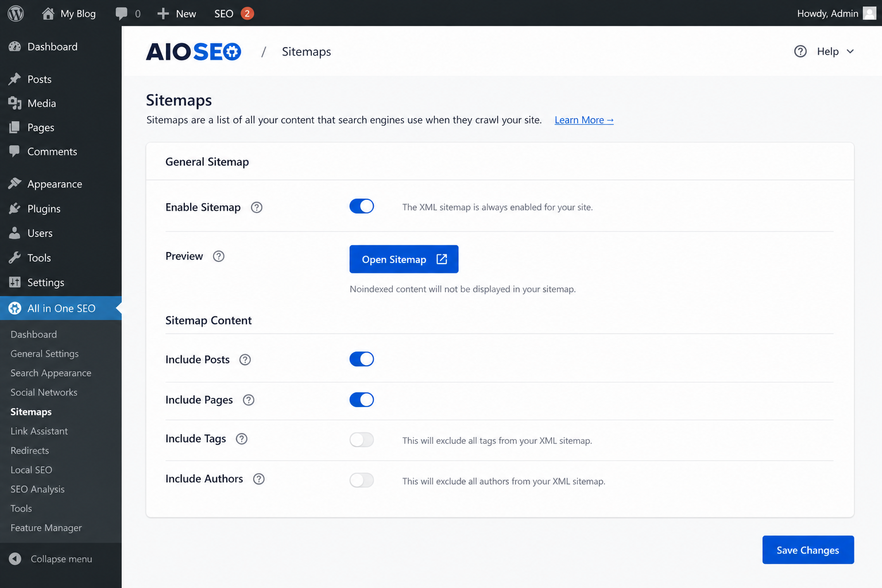This screenshot has width=882, height=588.
Task: Click the Sitemaps breadcrumb text
Action: (307, 52)
